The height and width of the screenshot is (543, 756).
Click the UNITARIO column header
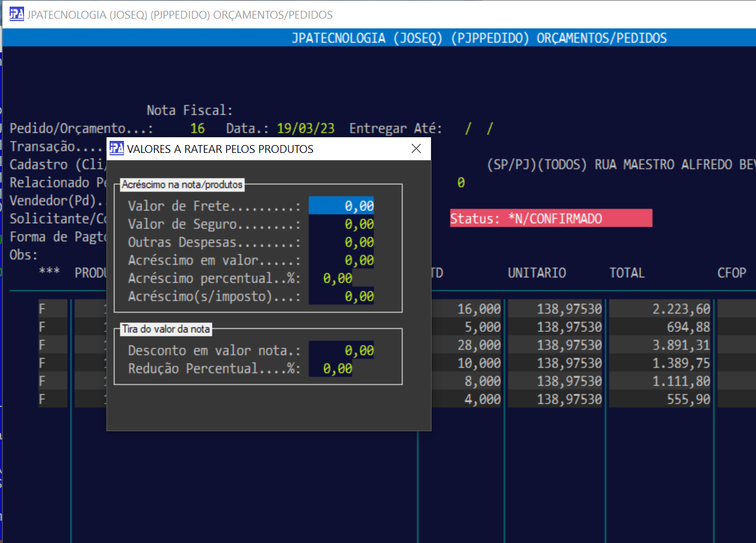click(537, 273)
